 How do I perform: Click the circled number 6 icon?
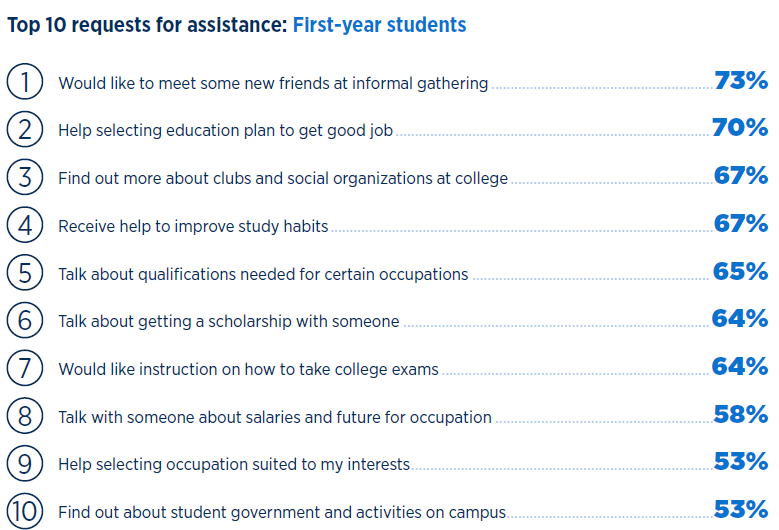[24, 320]
